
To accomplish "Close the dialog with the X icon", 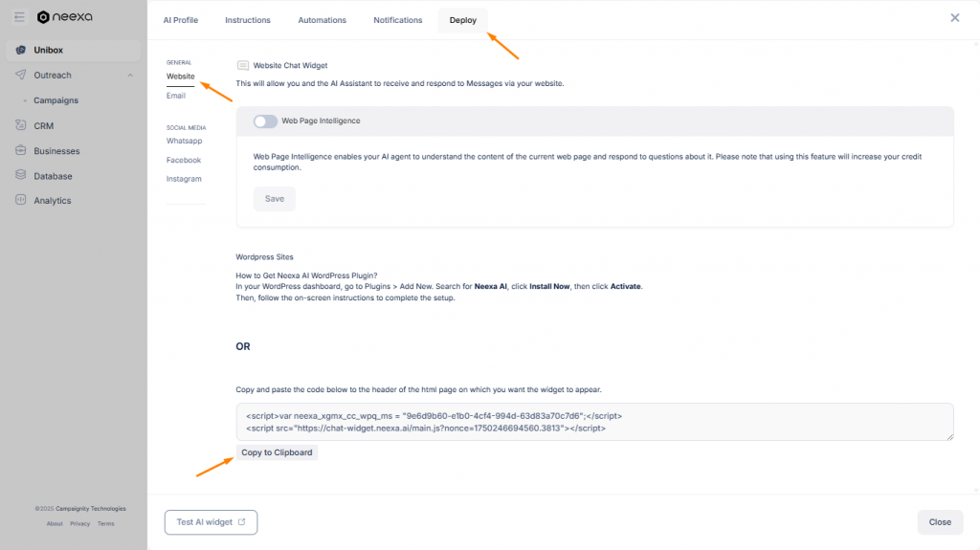I will 954,18.
